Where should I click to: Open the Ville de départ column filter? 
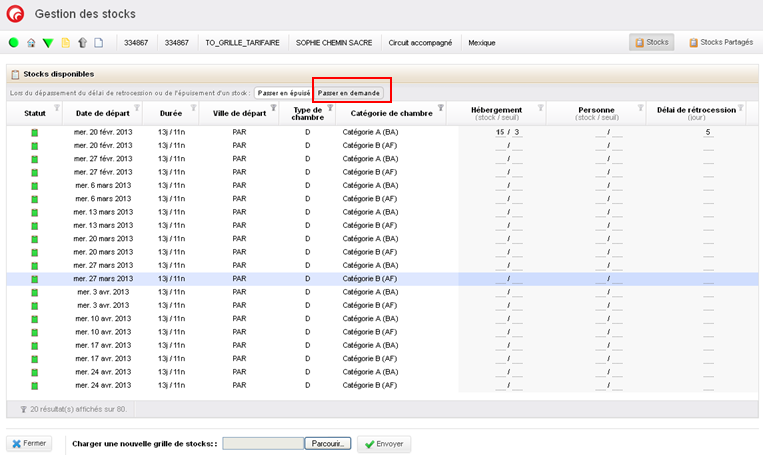274,108
